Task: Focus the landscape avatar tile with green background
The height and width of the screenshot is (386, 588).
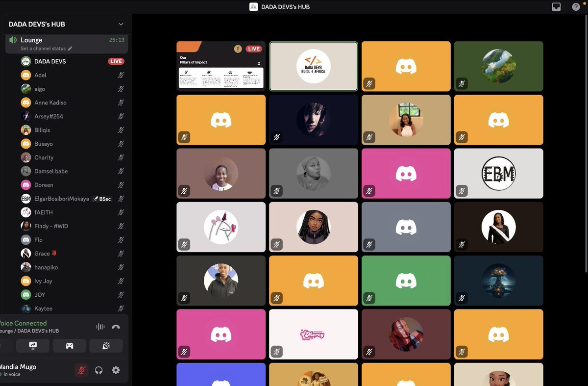Action: (x=498, y=66)
